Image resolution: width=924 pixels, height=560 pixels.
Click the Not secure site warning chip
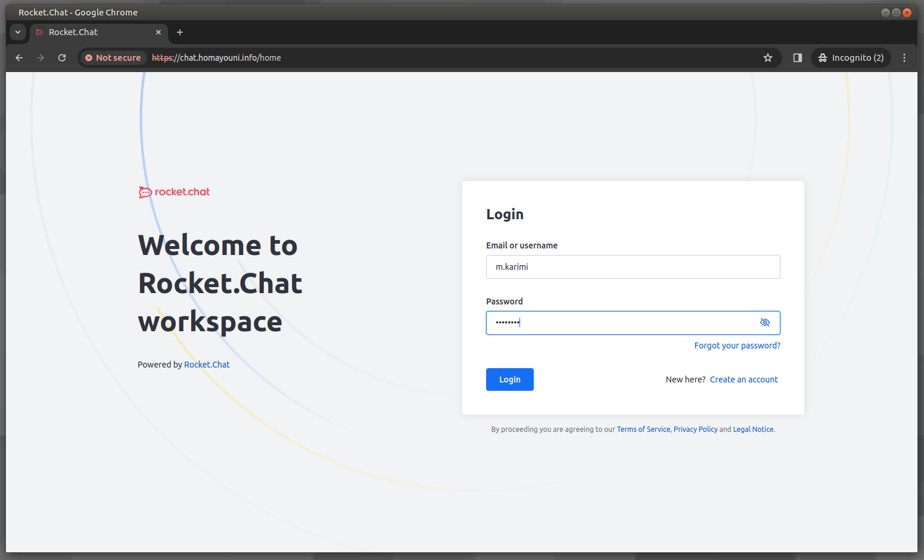coord(113,58)
